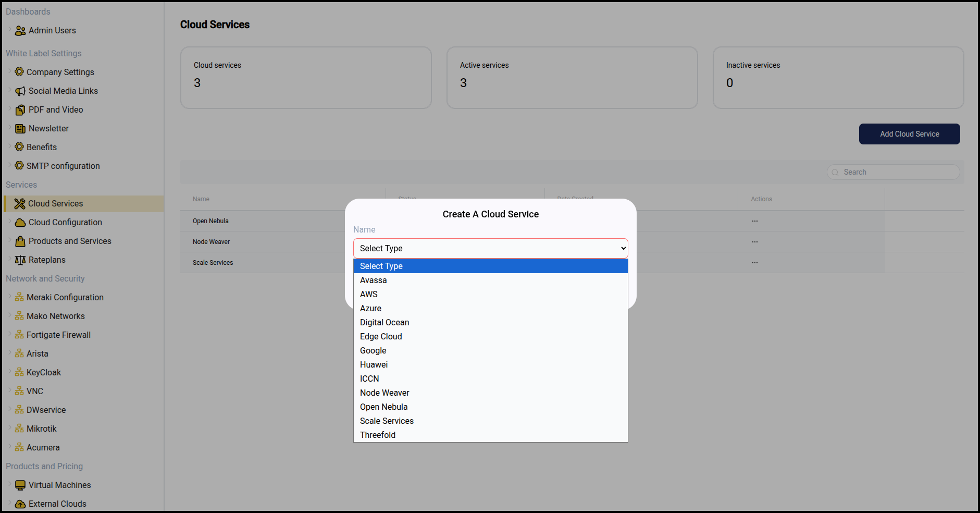Choose ICCN from the type list
The height and width of the screenshot is (513, 980).
point(491,379)
